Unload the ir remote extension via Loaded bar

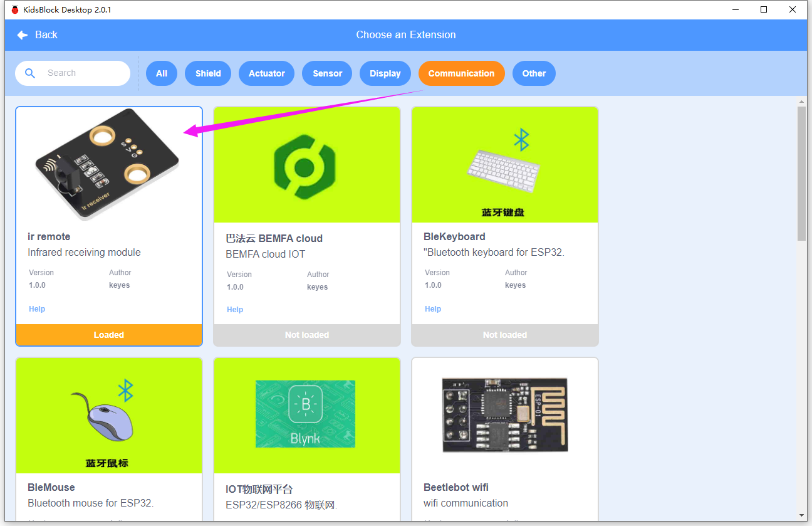coord(109,335)
